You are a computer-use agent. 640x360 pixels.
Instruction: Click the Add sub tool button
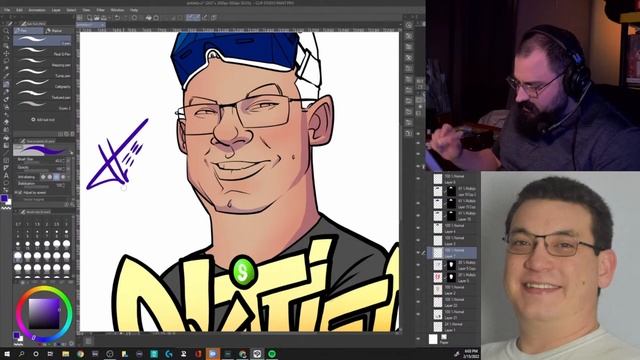click(x=43, y=120)
